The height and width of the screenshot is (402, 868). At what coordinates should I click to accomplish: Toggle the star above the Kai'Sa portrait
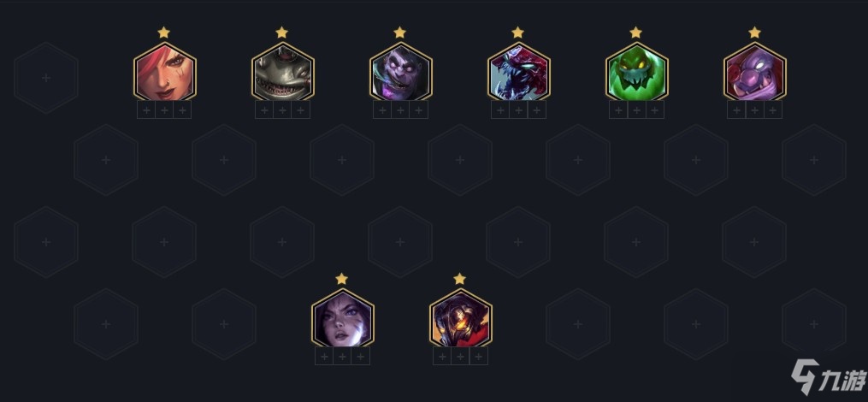(x=341, y=279)
